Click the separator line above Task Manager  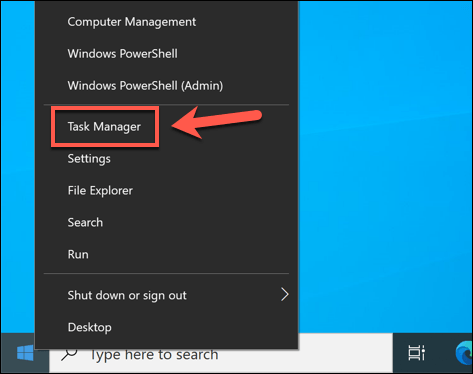[166, 105]
